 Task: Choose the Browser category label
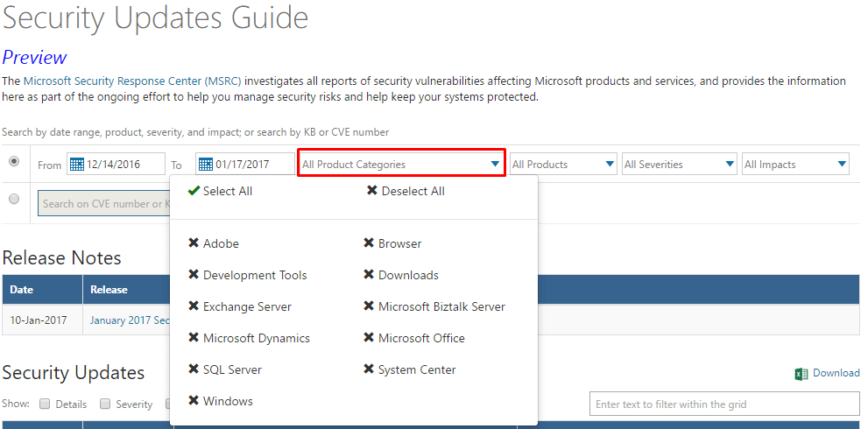[399, 243]
